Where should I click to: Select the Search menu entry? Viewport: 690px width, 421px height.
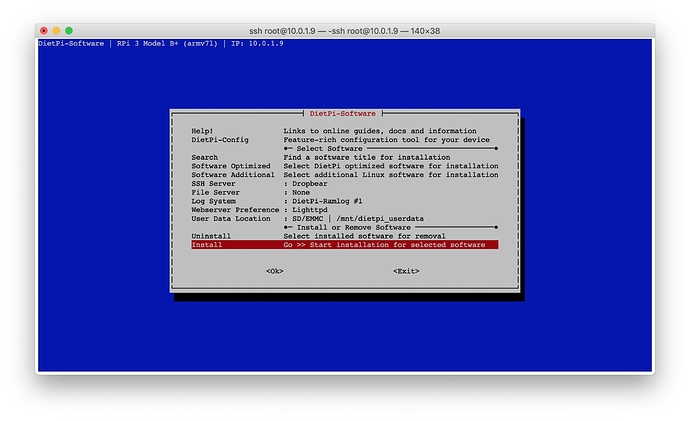(204, 157)
